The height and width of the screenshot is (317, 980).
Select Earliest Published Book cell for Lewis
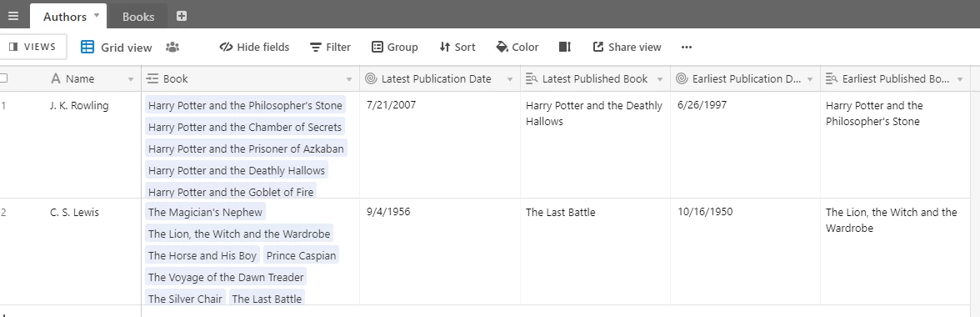896,252
